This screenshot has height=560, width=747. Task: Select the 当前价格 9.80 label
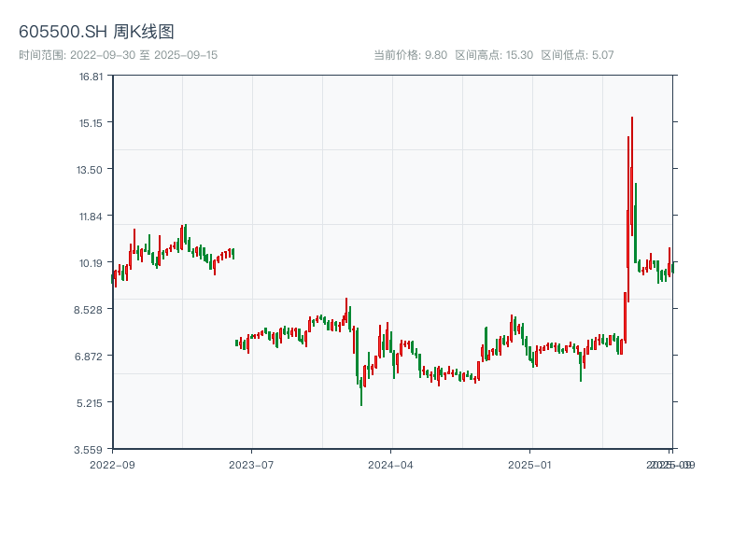pos(410,55)
